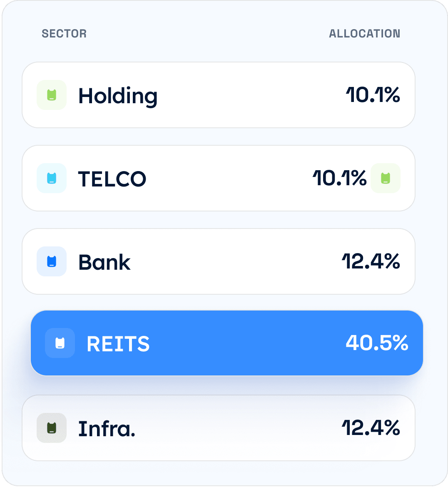Image resolution: width=448 pixels, height=487 pixels.
Task: Click the white REITS sector icon
Action: click(x=60, y=343)
